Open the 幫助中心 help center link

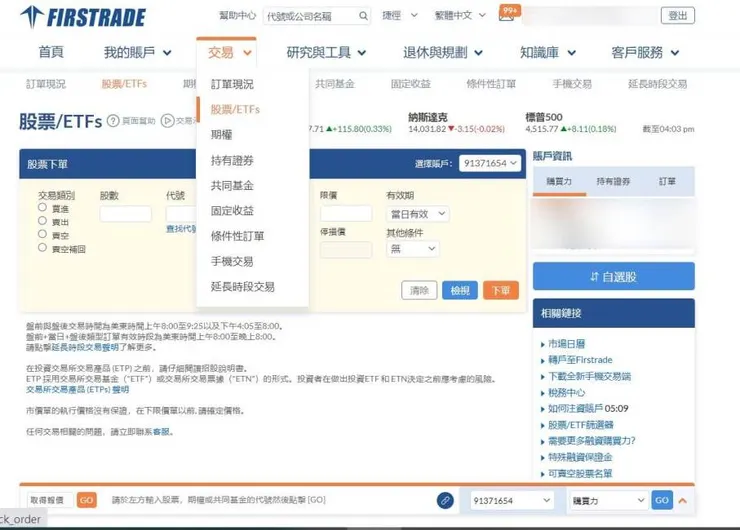[x=237, y=16]
